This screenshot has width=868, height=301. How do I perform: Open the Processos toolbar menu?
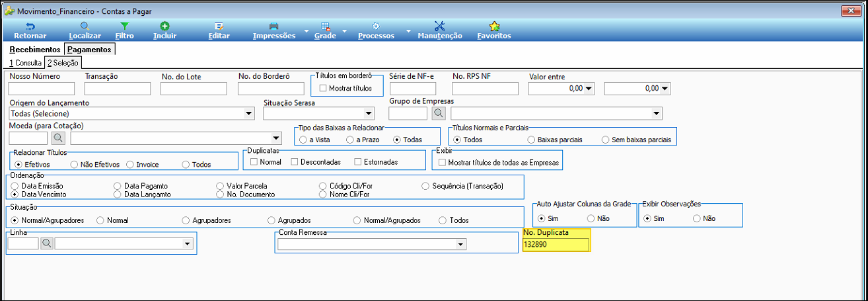376,30
